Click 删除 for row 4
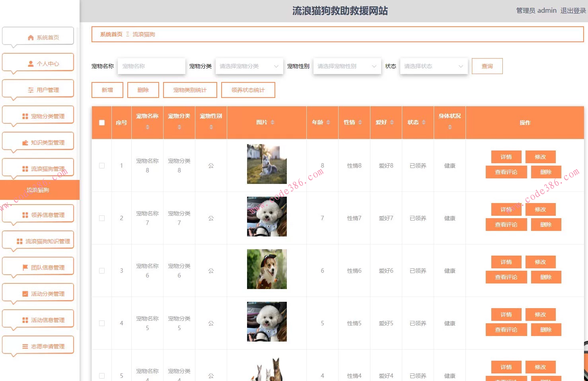This screenshot has height=381, width=588. 546,330
